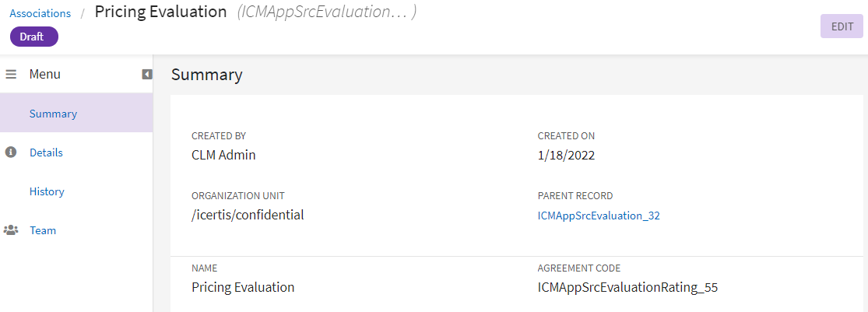The width and height of the screenshot is (868, 312).
Task: Click the Draft status badge
Action: click(x=34, y=37)
